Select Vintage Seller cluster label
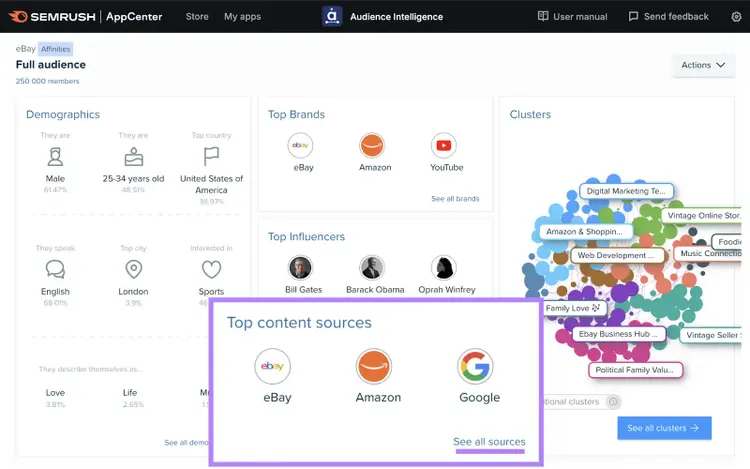 [x=712, y=335]
